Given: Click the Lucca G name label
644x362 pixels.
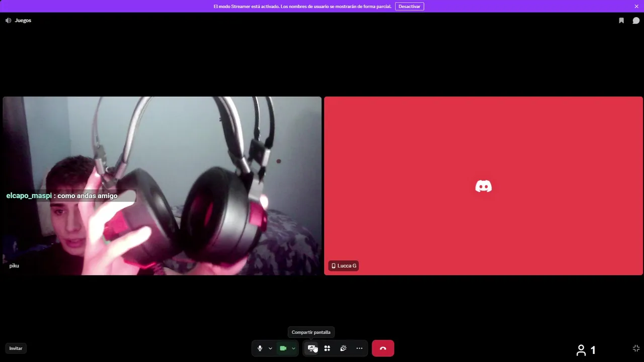Looking at the screenshot, I should tap(344, 265).
